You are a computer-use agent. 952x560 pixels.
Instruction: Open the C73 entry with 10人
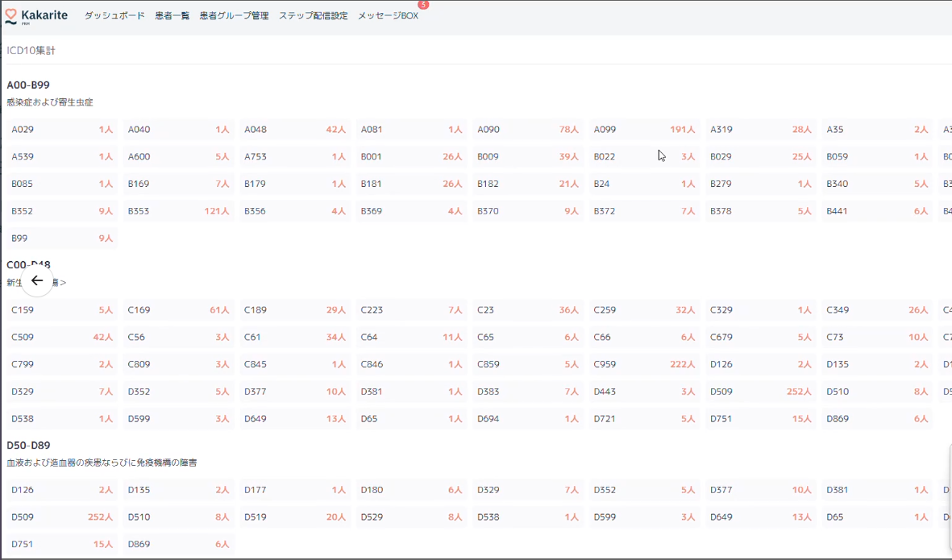point(878,338)
